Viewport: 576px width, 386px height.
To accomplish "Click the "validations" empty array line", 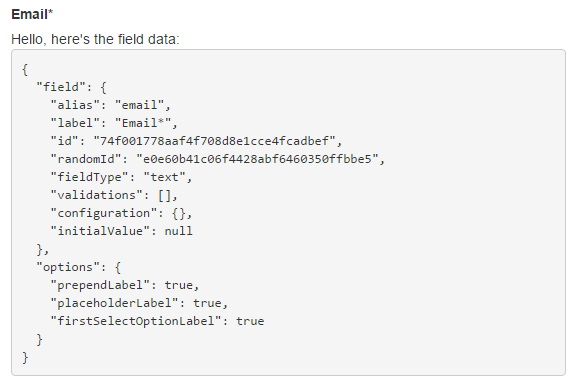I will 114,195.
